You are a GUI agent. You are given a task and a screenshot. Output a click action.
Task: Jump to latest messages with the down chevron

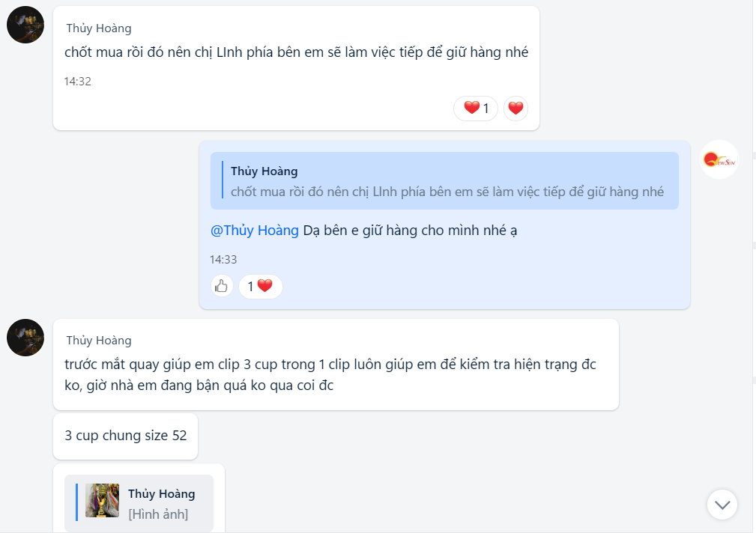[x=722, y=505]
